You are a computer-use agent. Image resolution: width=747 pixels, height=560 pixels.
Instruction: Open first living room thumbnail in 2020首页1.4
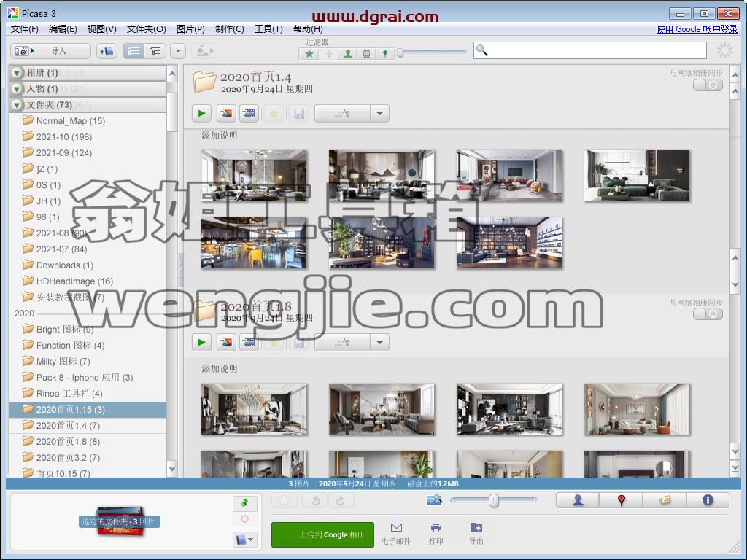click(x=255, y=176)
